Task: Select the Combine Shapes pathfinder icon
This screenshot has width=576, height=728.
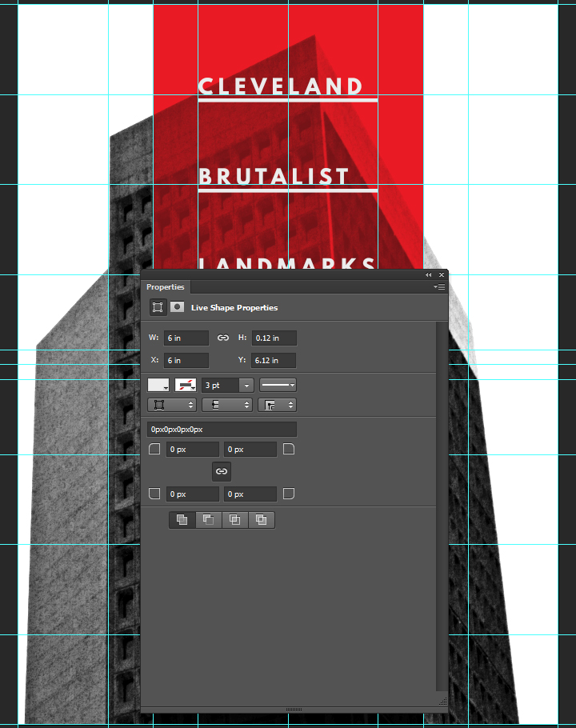Action: 182,520
